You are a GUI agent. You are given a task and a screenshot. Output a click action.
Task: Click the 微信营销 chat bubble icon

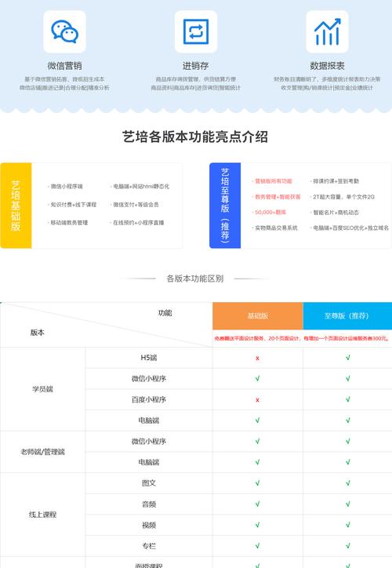pos(64,31)
